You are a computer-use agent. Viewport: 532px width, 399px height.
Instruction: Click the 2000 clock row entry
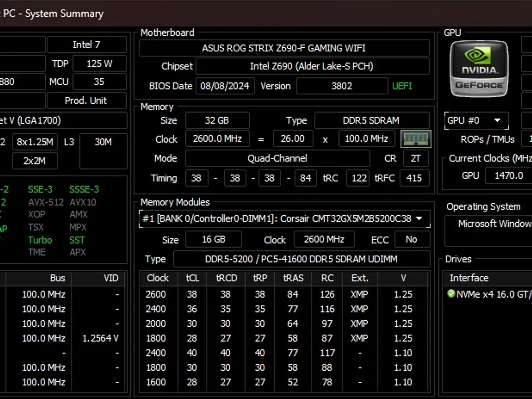156,323
